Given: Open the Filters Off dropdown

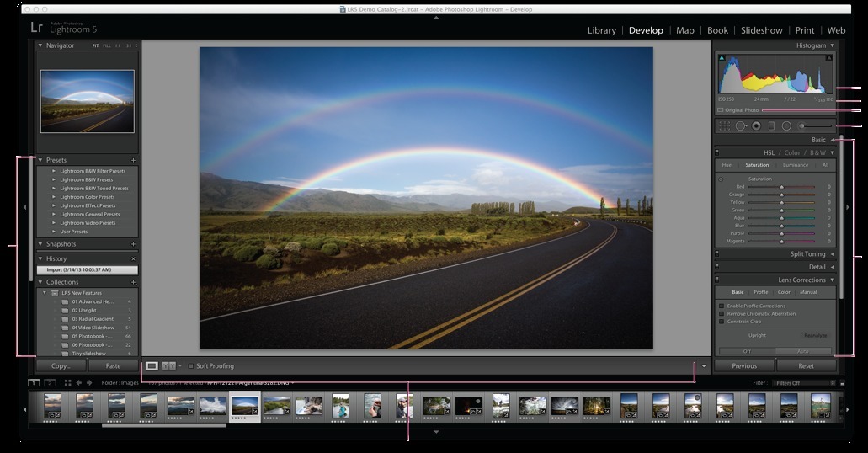Looking at the screenshot, I should (x=804, y=383).
